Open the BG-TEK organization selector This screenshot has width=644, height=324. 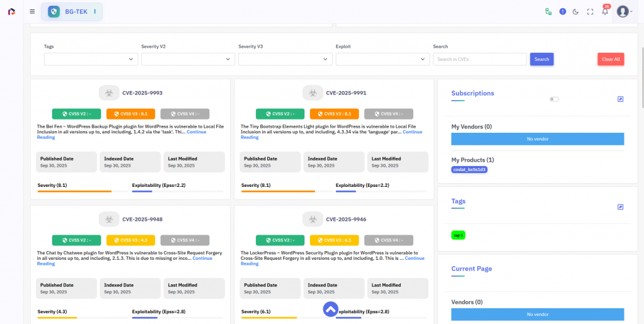point(72,11)
